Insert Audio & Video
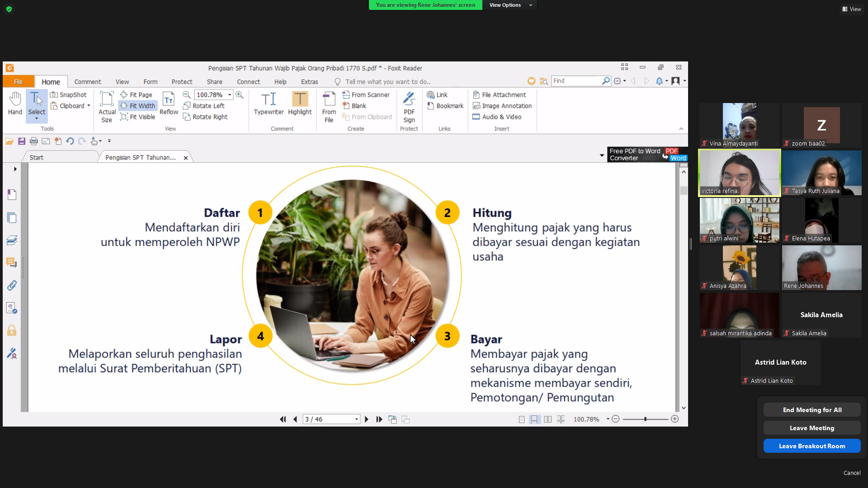868x488 pixels. coord(497,117)
